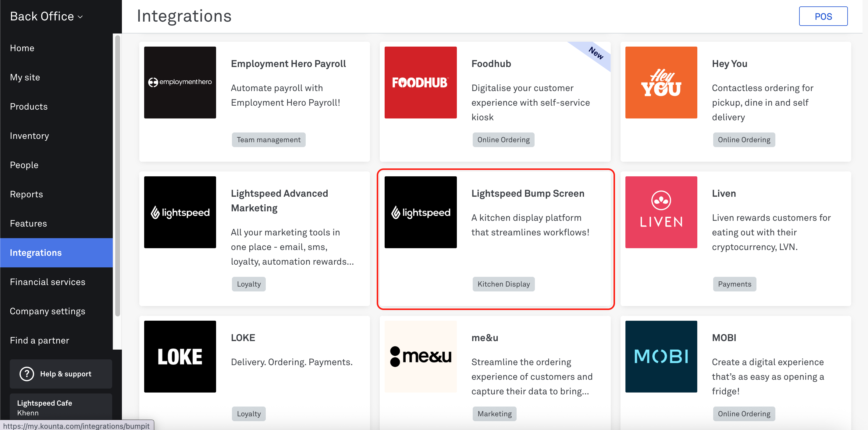Click the Hey You title
This screenshot has width=868, height=430.
(730, 64)
